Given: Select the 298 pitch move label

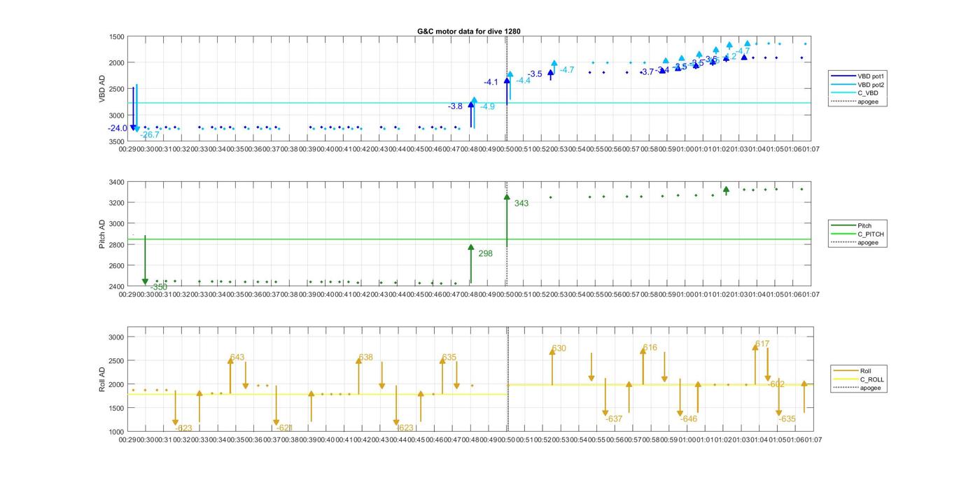Looking at the screenshot, I should pos(485,253).
